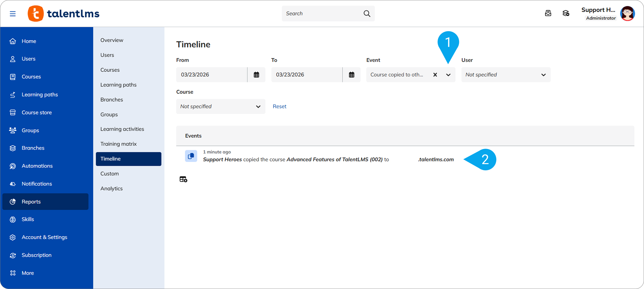Viewport: 644px width, 289px height.
Task: Click the Reset filters link
Action: pyautogui.click(x=279, y=106)
